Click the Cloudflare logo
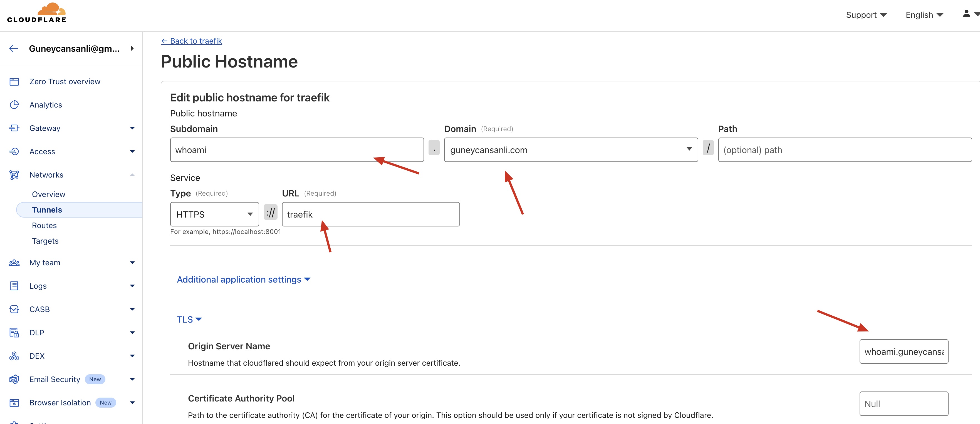 [36, 13]
